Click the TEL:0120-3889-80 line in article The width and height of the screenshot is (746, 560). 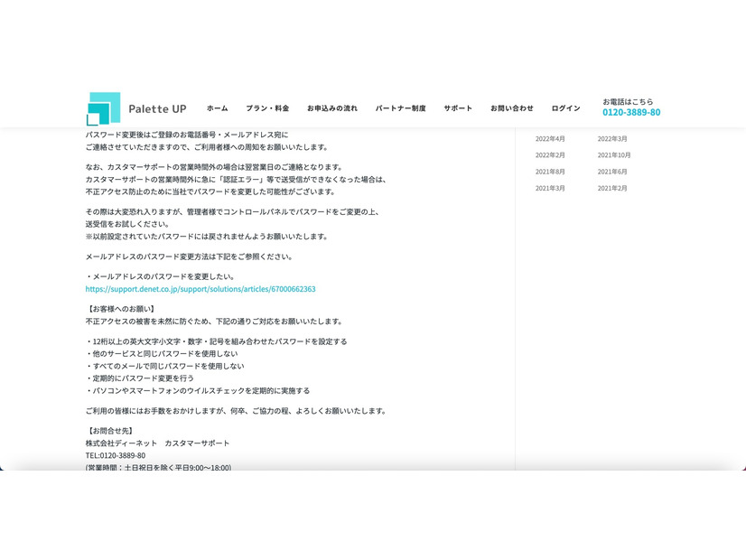[x=116, y=455]
